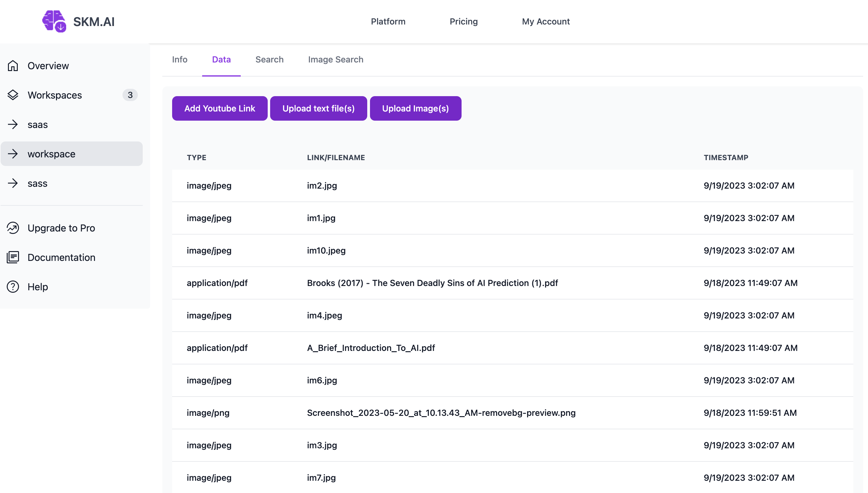
Task: Open the Pricing page link
Action: [x=463, y=22]
